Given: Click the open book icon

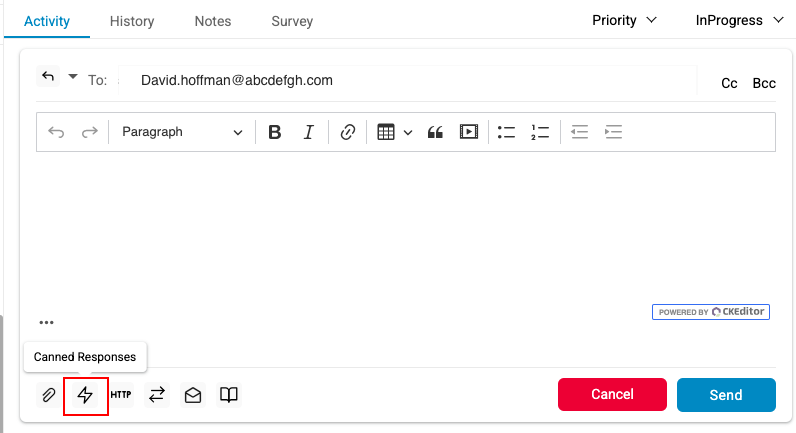Looking at the screenshot, I should pos(229,395).
